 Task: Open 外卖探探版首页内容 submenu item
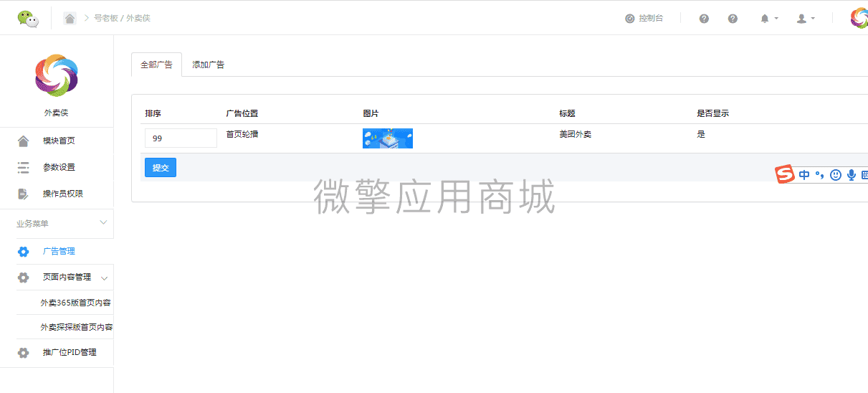pyautogui.click(x=76, y=327)
